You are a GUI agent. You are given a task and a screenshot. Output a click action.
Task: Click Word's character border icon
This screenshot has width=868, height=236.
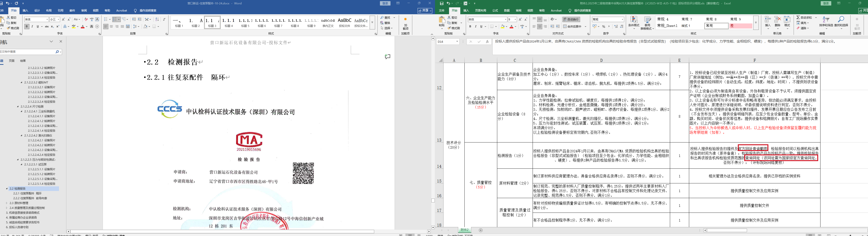click(97, 19)
